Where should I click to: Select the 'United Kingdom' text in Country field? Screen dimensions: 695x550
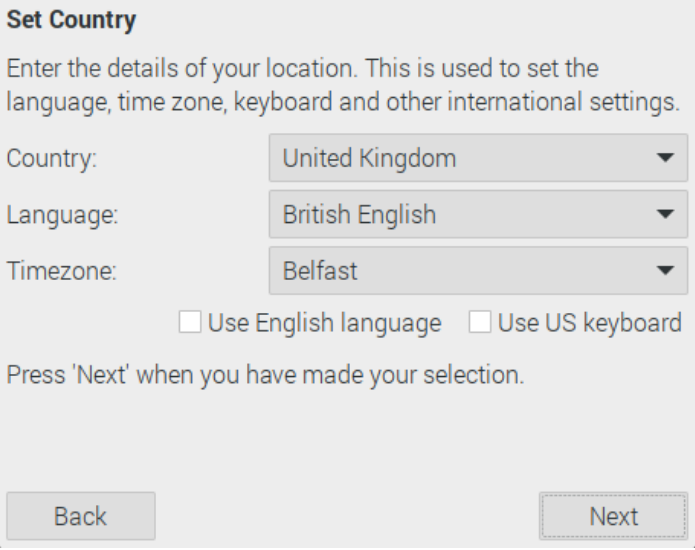369,158
